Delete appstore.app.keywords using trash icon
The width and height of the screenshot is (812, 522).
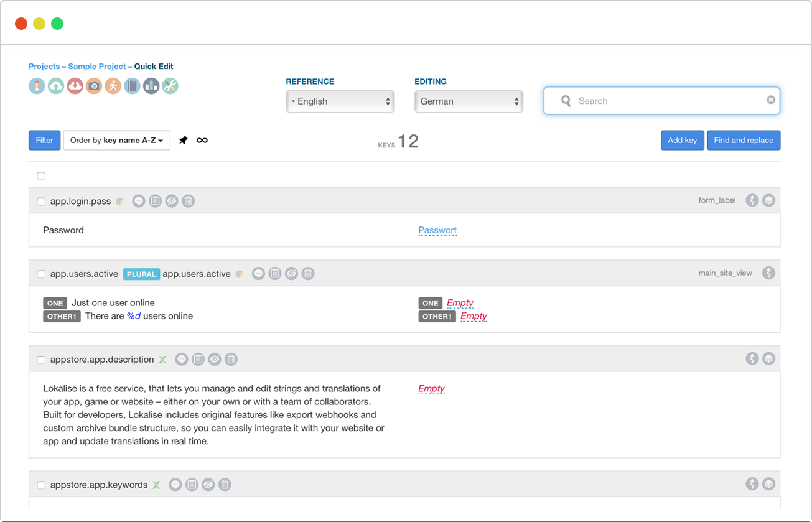pos(225,485)
